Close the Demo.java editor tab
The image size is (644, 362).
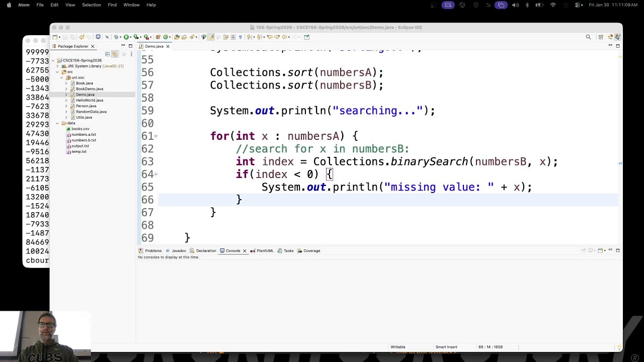[168, 46]
